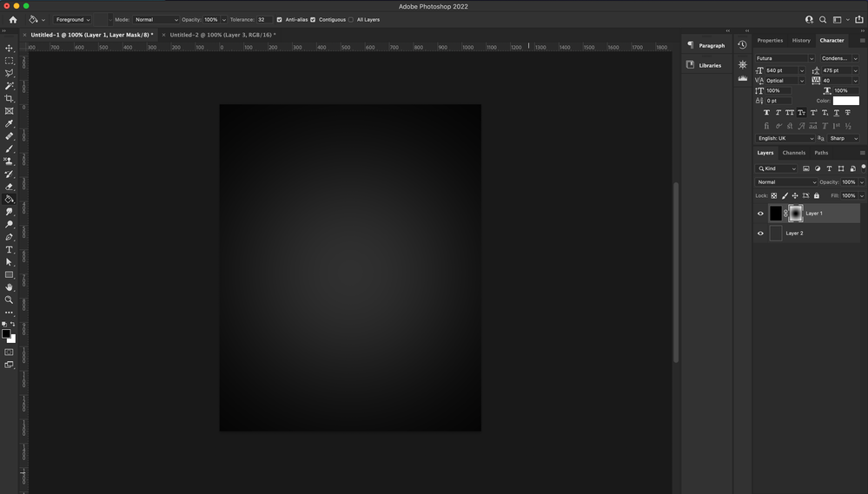This screenshot has height=494, width=868.
Task: Switch to the Channels tab
Action: (x=794, y=153)
